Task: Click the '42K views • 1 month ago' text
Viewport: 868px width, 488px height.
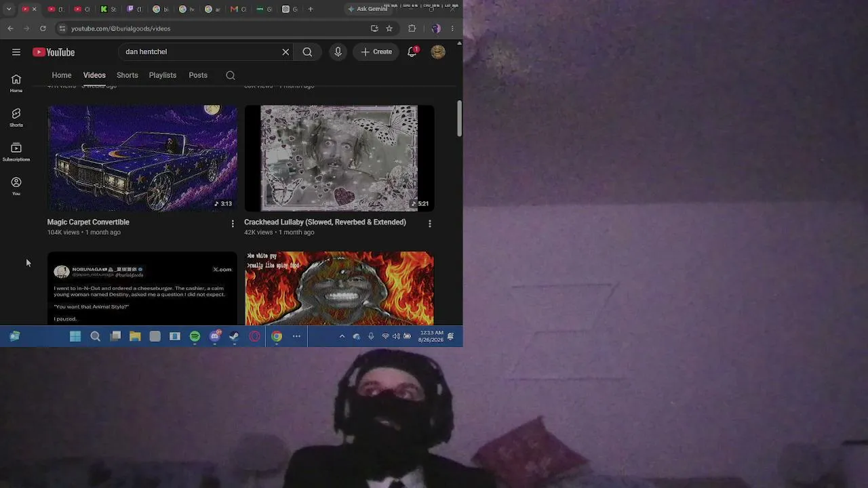Action: point(279,232)
